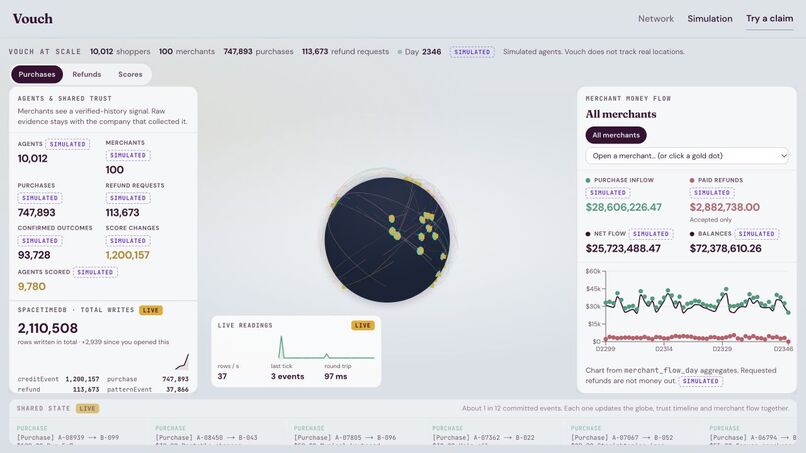Switch to the Scores tab
The width and height of the screenshot is (806, 453).
(x=130, y=74)
